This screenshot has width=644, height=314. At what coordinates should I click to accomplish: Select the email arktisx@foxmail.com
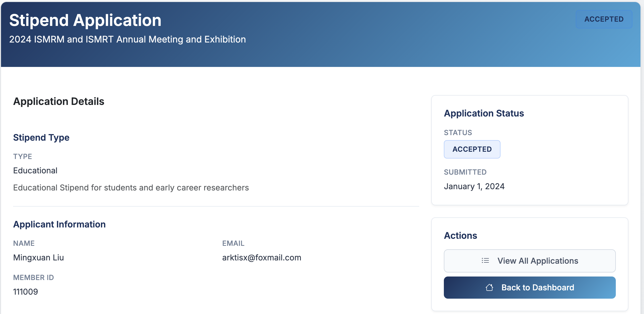[x=261, y=257]
